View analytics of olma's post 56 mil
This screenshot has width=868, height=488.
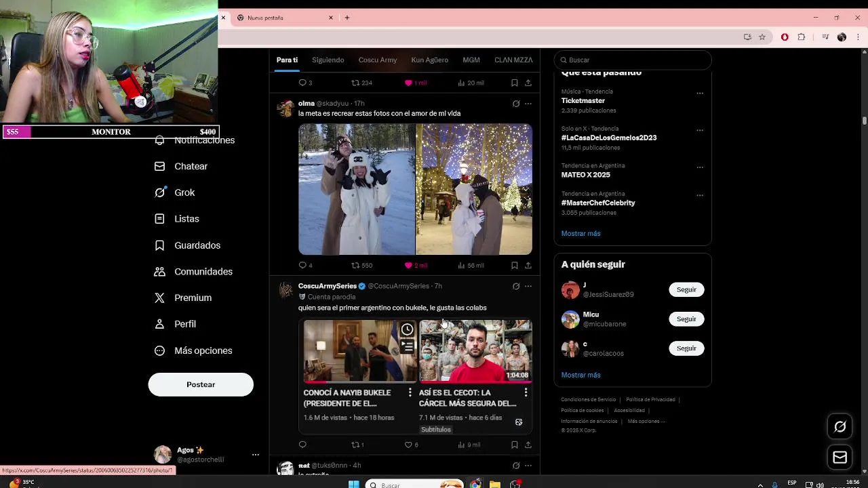pyautogui.click(x=471, y=265)
